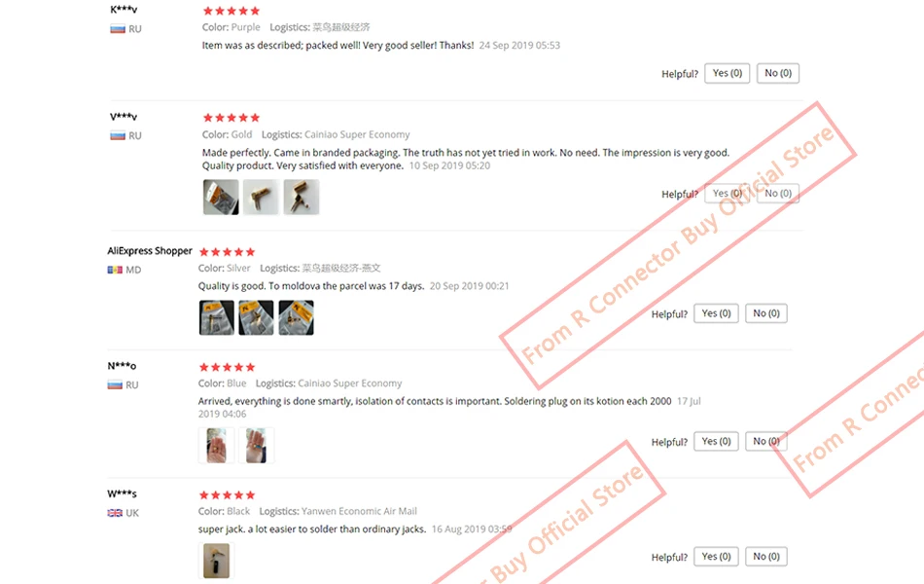Vote No on N***o's Blue color review

pos(766,441)
